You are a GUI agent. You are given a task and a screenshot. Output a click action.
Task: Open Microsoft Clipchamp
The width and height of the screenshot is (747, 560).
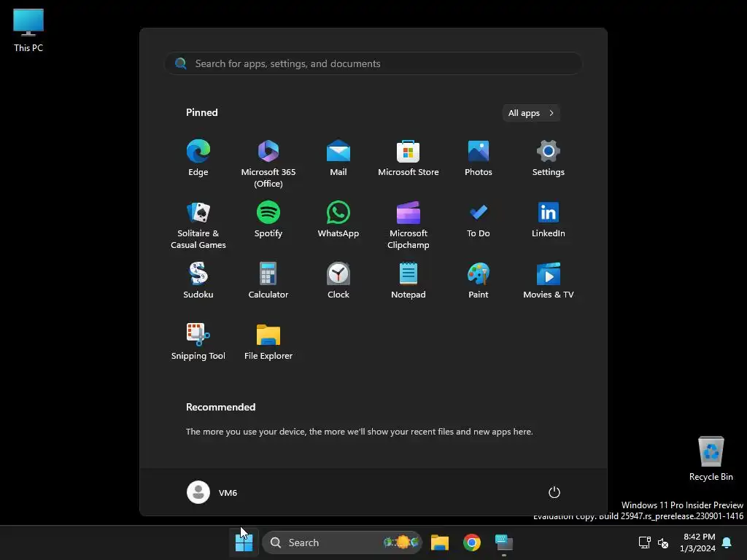tap(409, 225)
